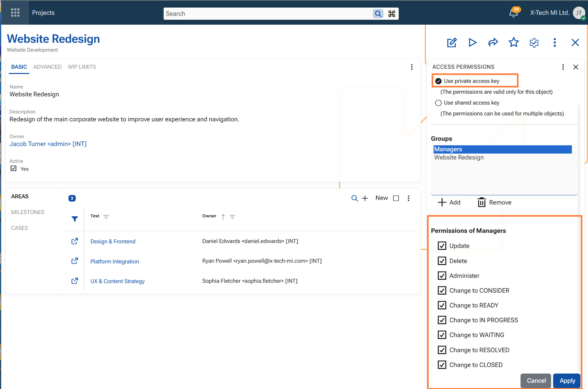
Task: Toggle the Update permission checkbox
Action: [x=442, y=246]
